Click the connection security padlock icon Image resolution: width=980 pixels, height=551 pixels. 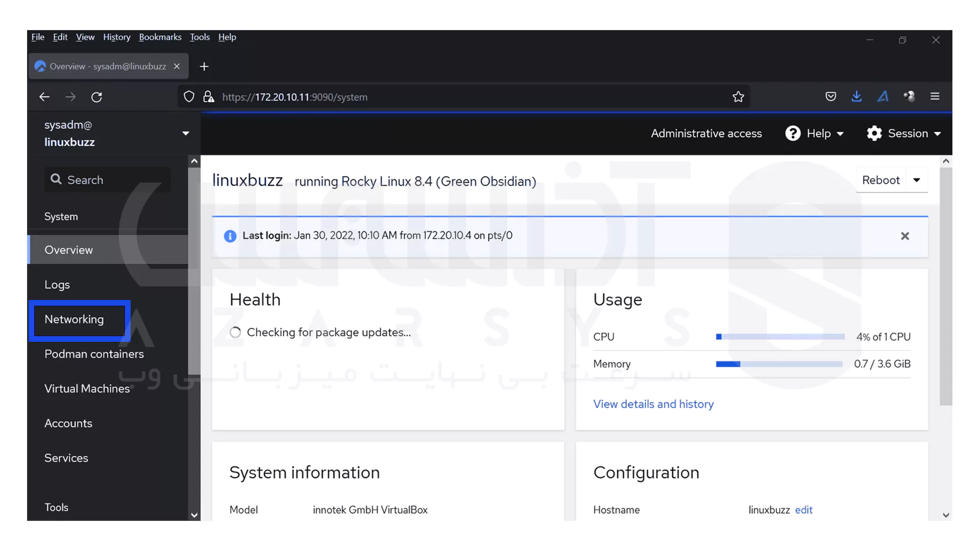[x=208, y=97]
